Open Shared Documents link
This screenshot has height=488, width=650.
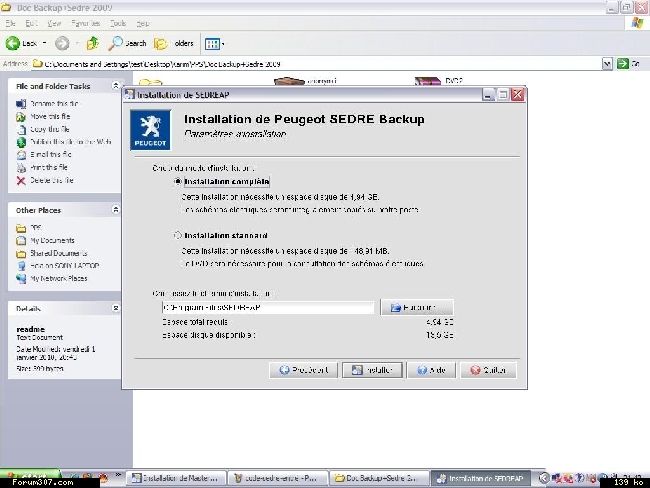58,253
